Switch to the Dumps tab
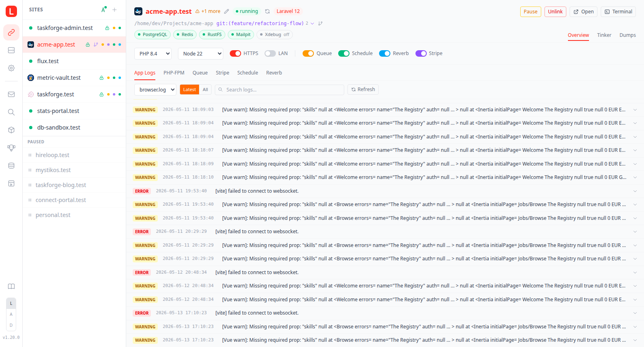Viewport: 644px width, 347px height. pos(627,35)
